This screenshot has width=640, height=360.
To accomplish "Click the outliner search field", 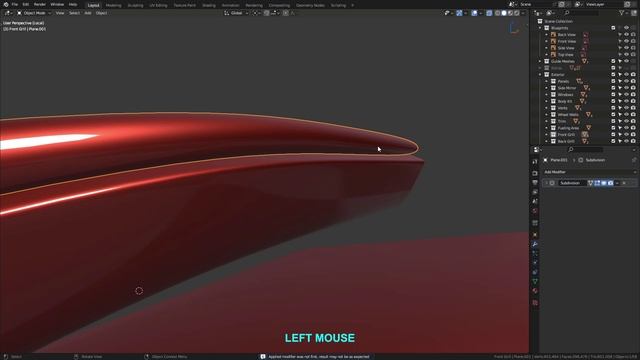I will tap(582, 13).
